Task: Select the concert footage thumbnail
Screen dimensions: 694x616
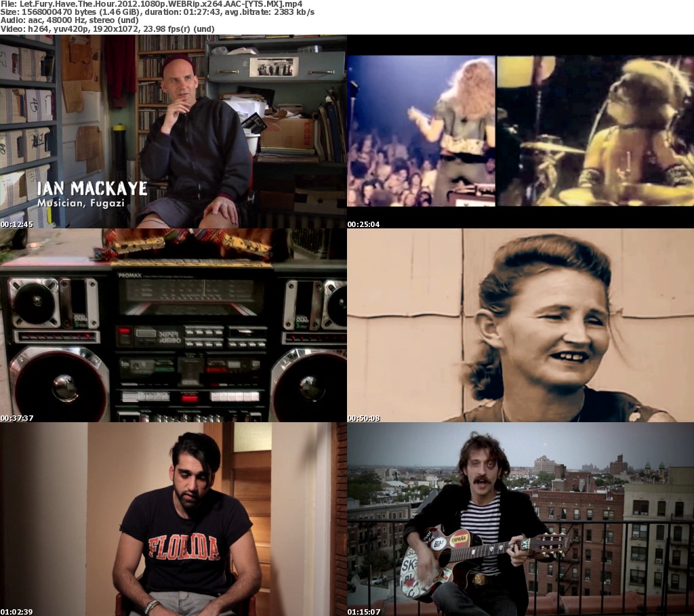Action: 520,131
